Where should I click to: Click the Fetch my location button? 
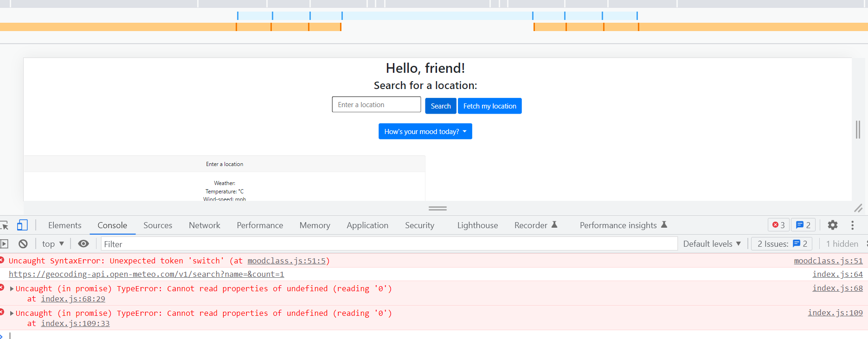point(490,106)
